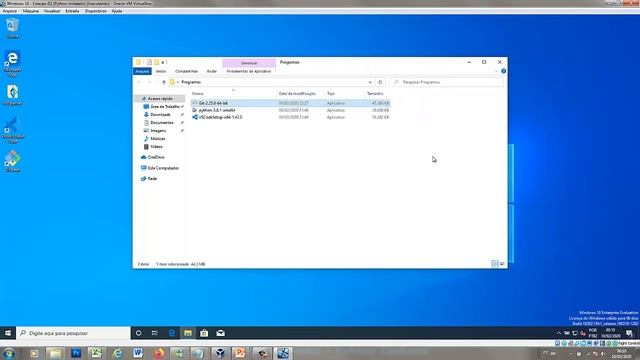The image size is (640, 360).
Task: Open VirtualBox Entrada menu
Action: point(72,11)
